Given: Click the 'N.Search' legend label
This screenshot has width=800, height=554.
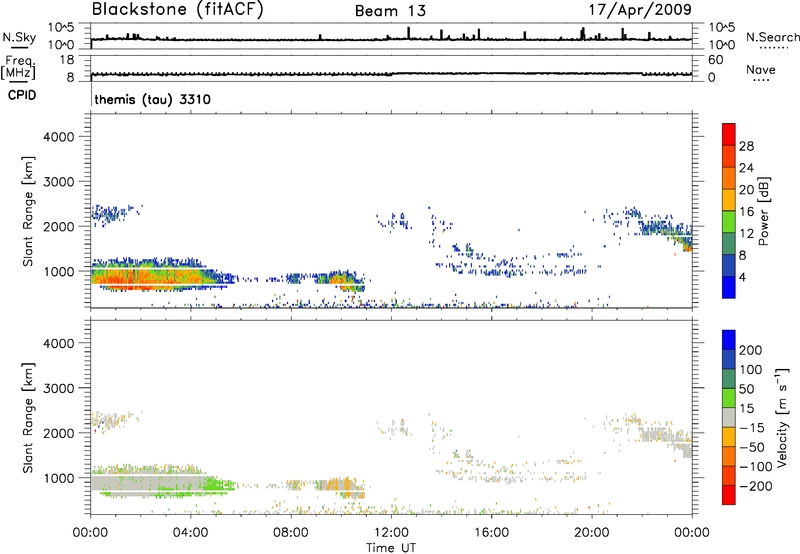Looking at the screenshot, I should tap(772, 37).
